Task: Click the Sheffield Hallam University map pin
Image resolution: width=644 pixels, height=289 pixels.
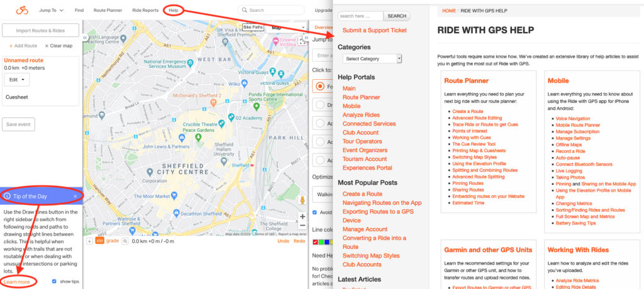Action: pyautogui.click(x=223, y=161)
